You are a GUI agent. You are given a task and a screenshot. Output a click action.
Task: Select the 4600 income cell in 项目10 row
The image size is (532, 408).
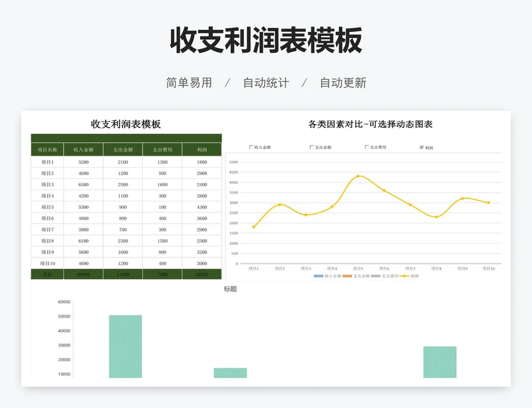point(83,264)
